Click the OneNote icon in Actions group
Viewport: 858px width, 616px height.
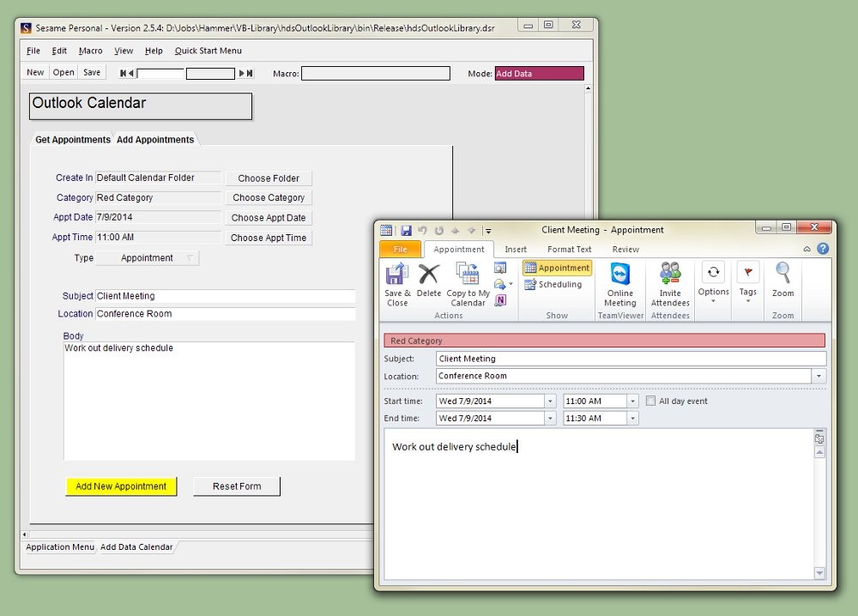[x=500, y=299]
